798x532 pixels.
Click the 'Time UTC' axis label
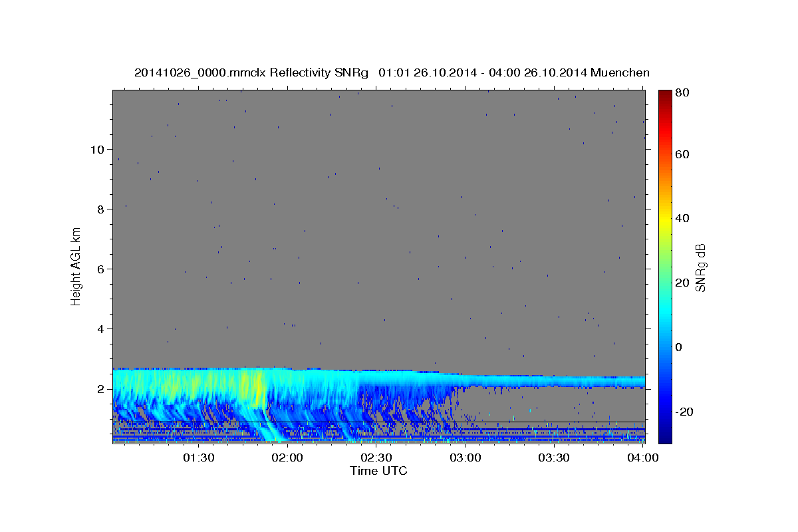[378, 471]
